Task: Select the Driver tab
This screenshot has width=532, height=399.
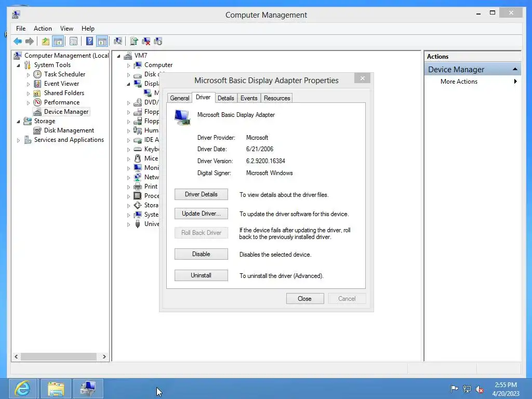Action: [x=203, y=97]
